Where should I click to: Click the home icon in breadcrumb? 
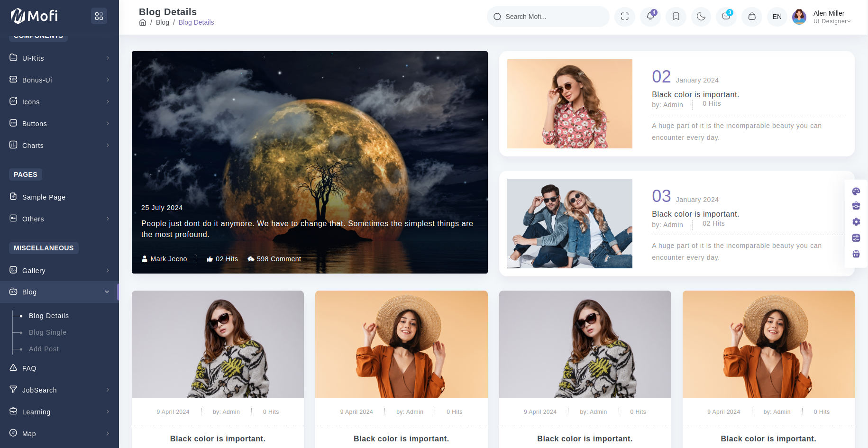(x=143, y=22)
